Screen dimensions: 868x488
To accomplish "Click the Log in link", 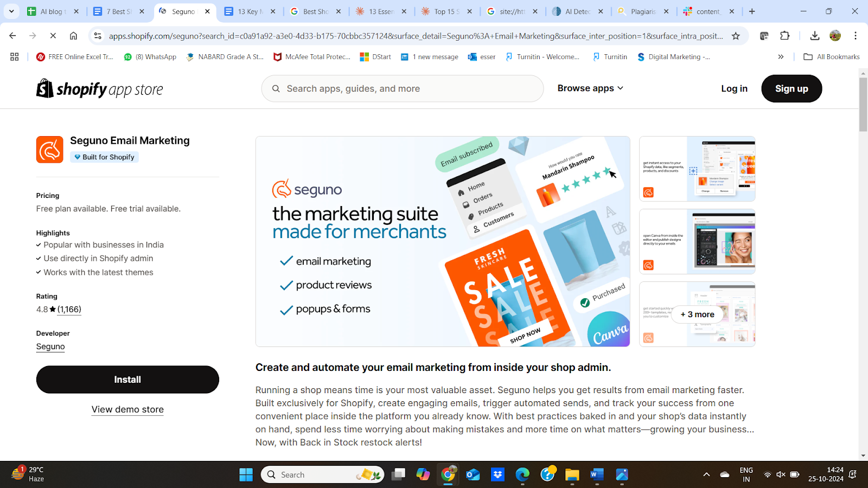I will [x=734, y=88].
